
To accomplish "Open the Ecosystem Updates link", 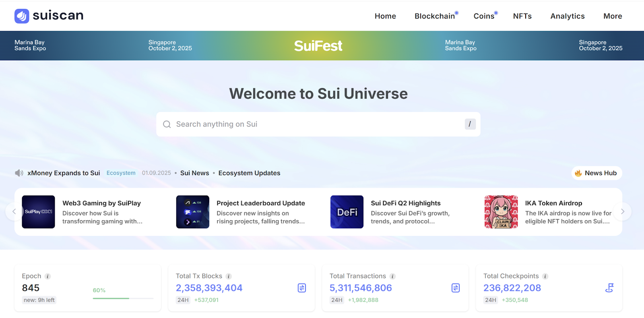I will click(249, 173).
